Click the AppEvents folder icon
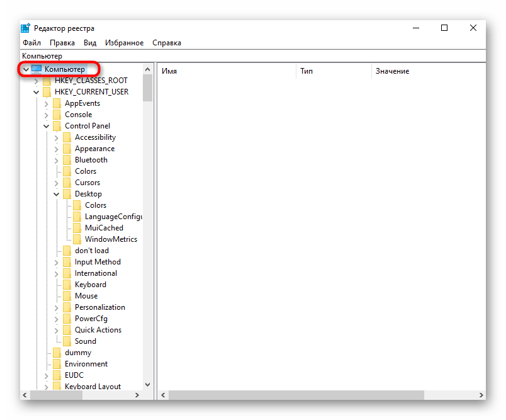This screenshot has height=420, width=506. pyautogui.click(x=57, y=103)
